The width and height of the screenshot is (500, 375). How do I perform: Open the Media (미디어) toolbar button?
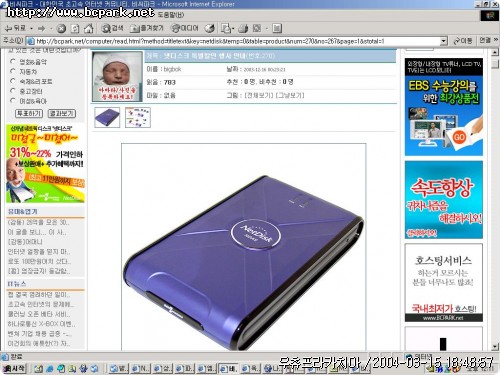click(x=184, y=29)
